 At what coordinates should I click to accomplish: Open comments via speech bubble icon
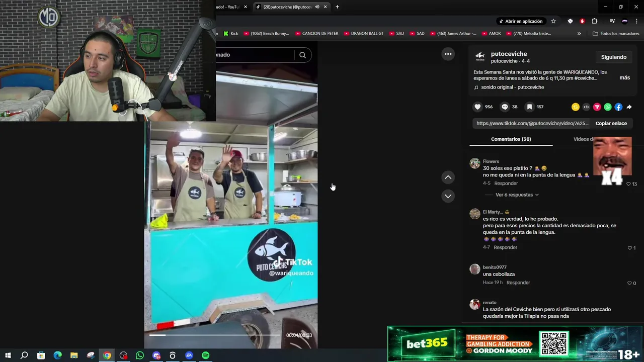coord(505,107)
